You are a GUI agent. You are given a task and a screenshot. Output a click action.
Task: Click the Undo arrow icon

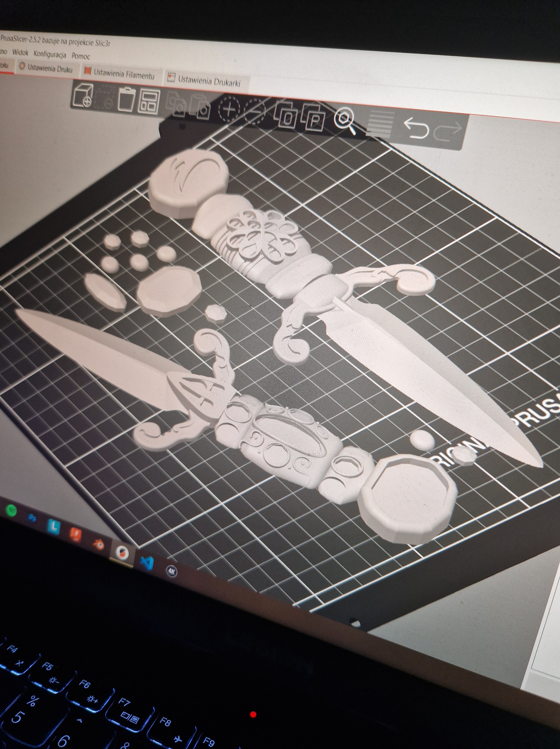pos(416,129)
